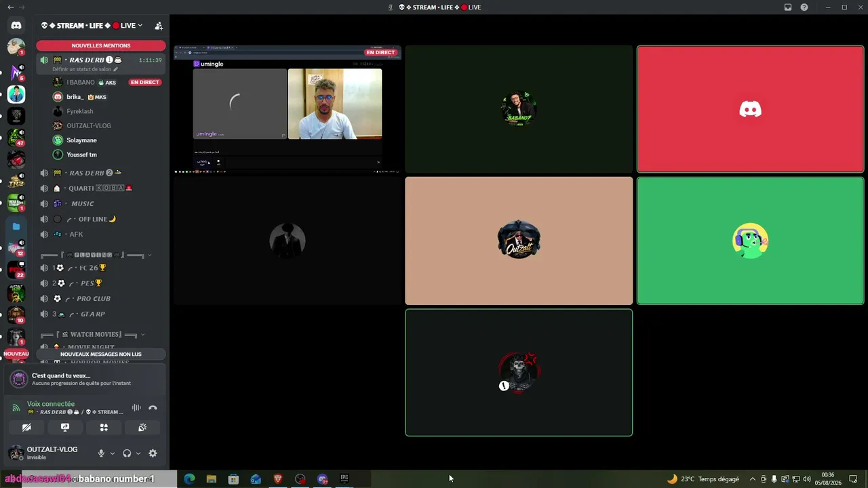Viewport: 868px width, 488px height.
Task: Open the Windows notification center
Action: point(853,479)
